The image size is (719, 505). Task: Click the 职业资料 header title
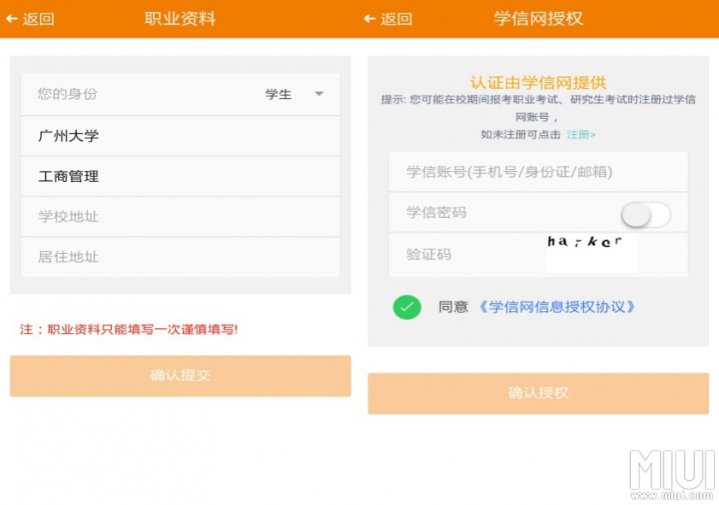point(180,19)
